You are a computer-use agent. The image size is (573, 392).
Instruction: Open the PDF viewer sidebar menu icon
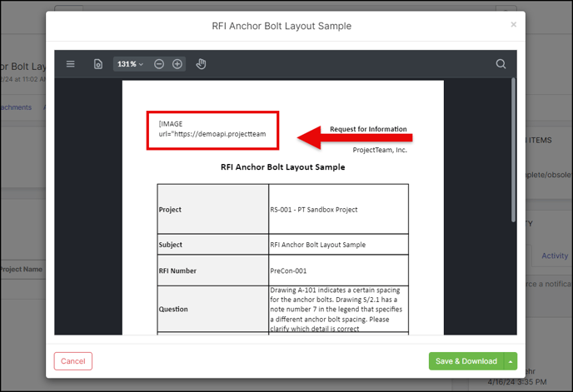71,64
